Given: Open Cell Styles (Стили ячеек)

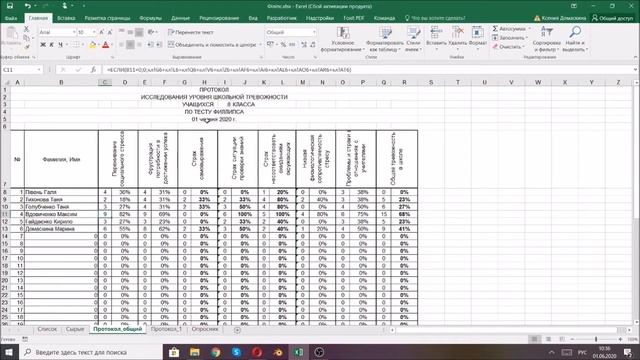Looking at the screenshot, I should click(413, 39).
